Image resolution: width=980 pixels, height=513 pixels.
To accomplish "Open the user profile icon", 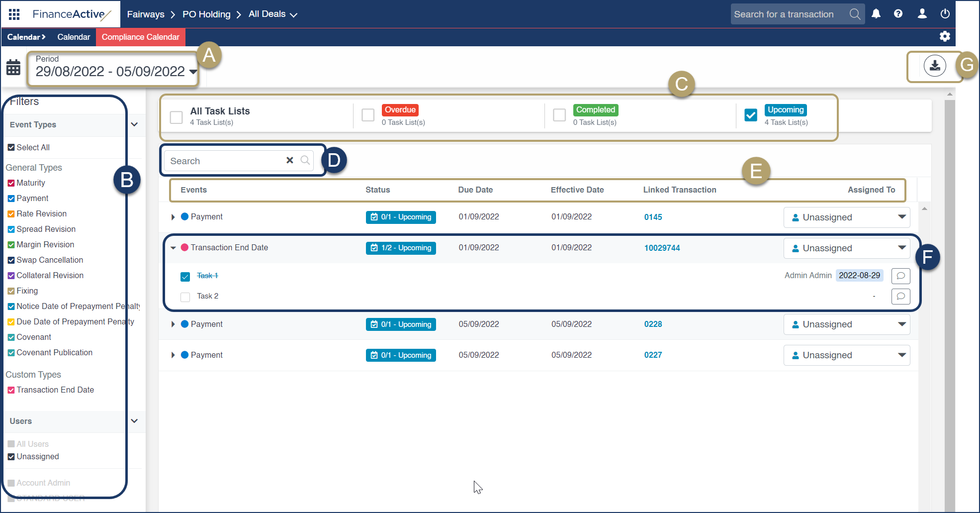I will click(x=922, y=14).
